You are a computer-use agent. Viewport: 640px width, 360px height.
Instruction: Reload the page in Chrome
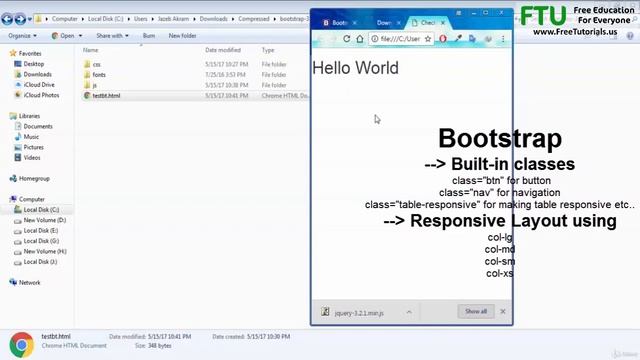pos(347,39)
